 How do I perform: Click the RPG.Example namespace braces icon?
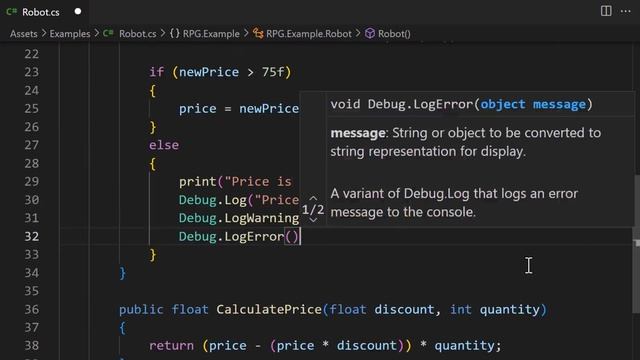click(175, 33)
